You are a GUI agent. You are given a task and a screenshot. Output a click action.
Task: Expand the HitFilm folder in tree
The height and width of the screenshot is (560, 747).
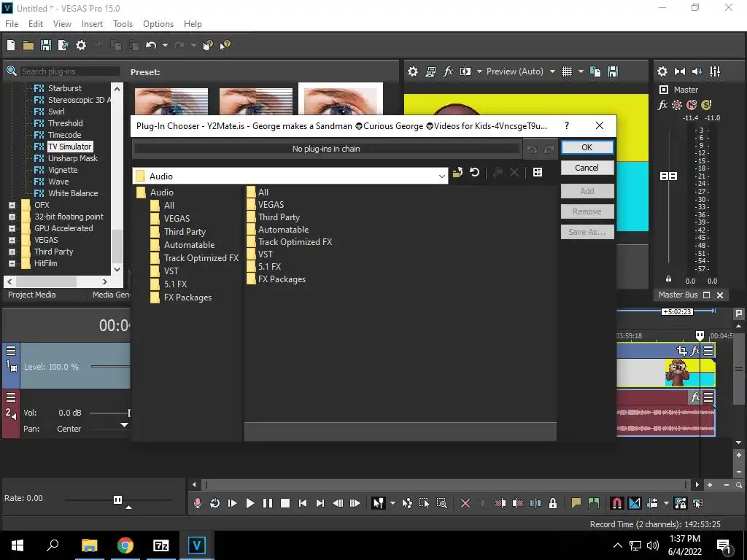coord(12,263)
